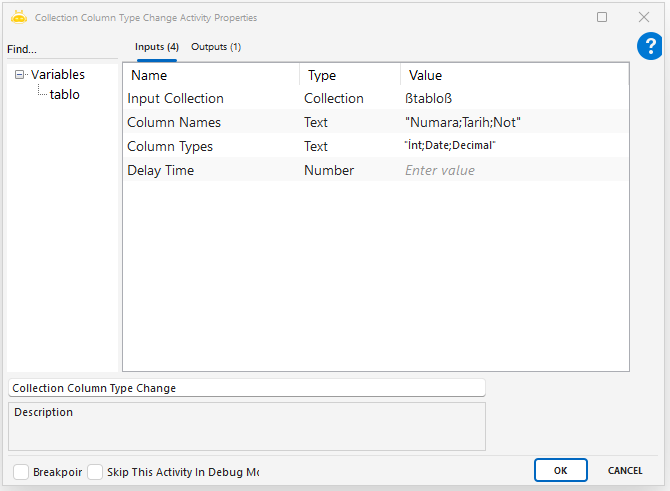Collapse the Variables tree node
Viewport: 670px width, 491px height.
point(20,75)
